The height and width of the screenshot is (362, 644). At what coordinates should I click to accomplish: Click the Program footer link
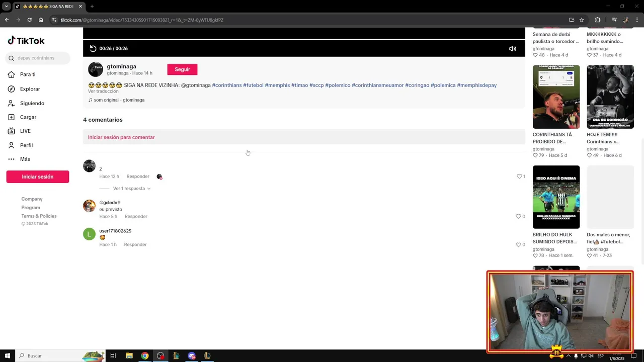31,208
